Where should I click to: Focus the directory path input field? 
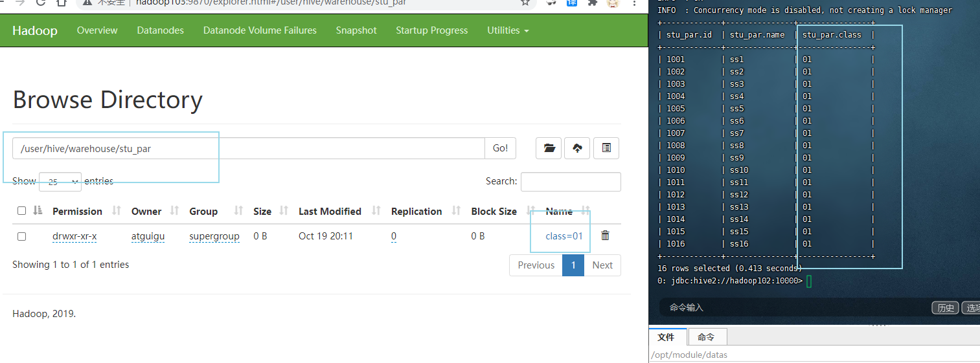(x=248, y=148)
